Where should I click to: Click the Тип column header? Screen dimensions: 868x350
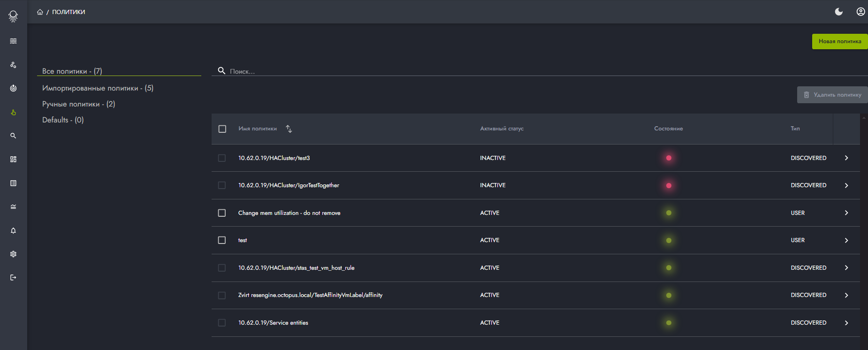(x=795, y=129)
